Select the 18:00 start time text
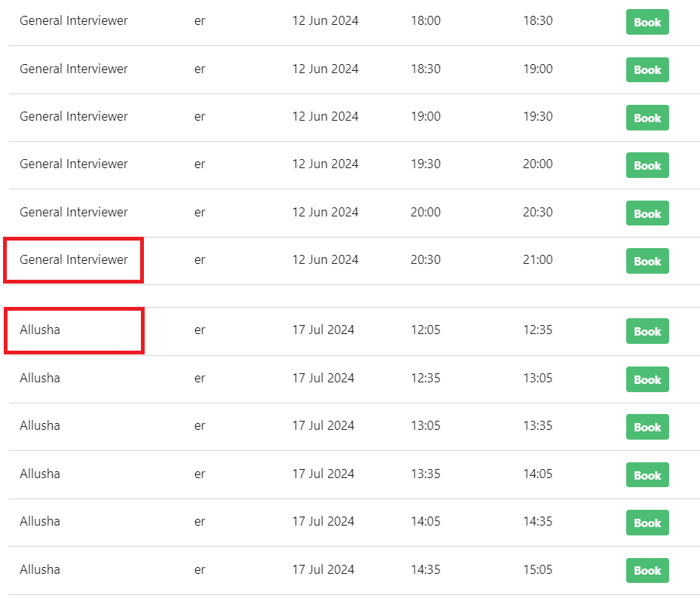 click(425, 21)
